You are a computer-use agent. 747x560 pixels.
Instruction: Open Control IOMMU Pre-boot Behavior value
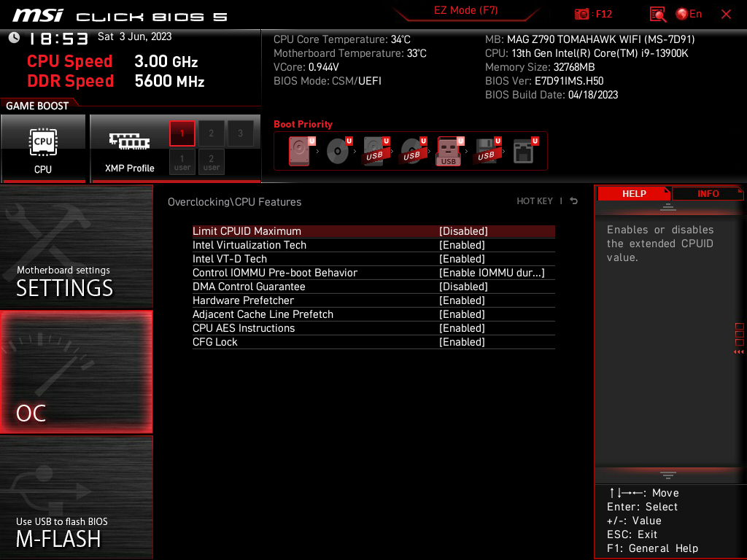[492, 273]
